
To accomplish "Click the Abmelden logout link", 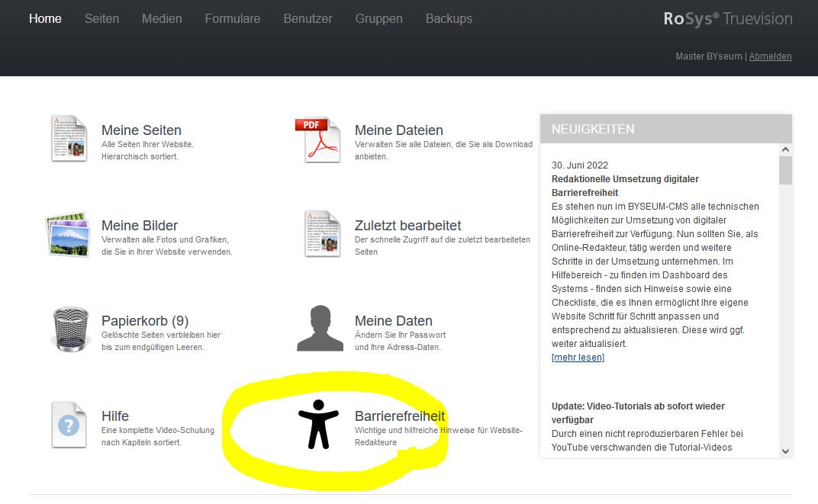I will 770,56.
